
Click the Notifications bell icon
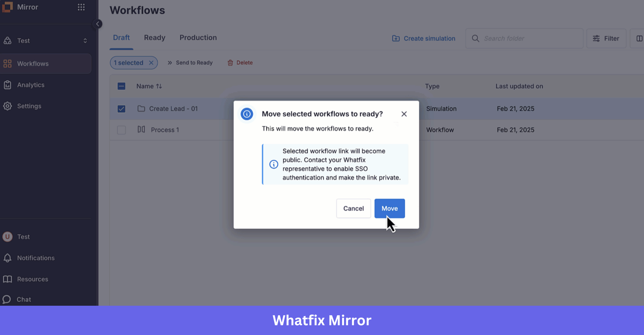8,258
